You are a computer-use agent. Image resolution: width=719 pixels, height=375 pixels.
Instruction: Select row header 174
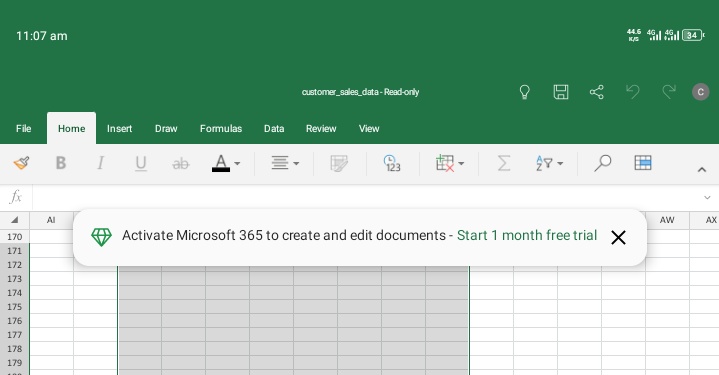coord(15,293)
